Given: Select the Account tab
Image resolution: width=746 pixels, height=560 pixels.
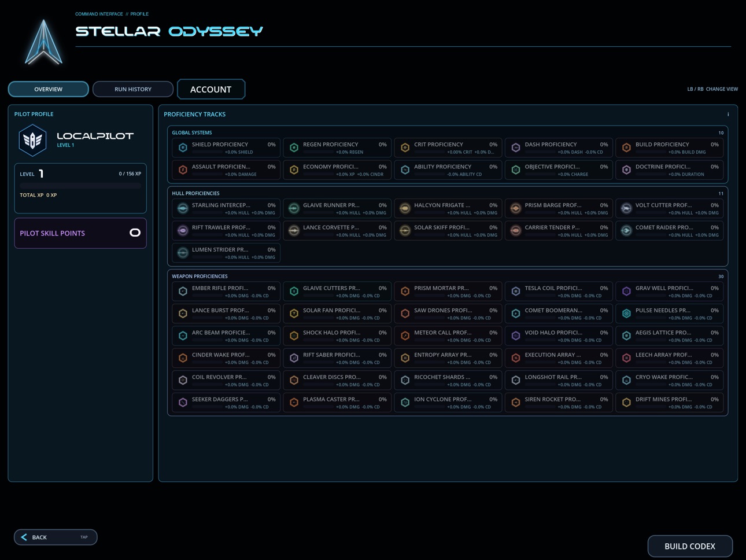Looking at the screenshot, I should (x=211, y=89).
